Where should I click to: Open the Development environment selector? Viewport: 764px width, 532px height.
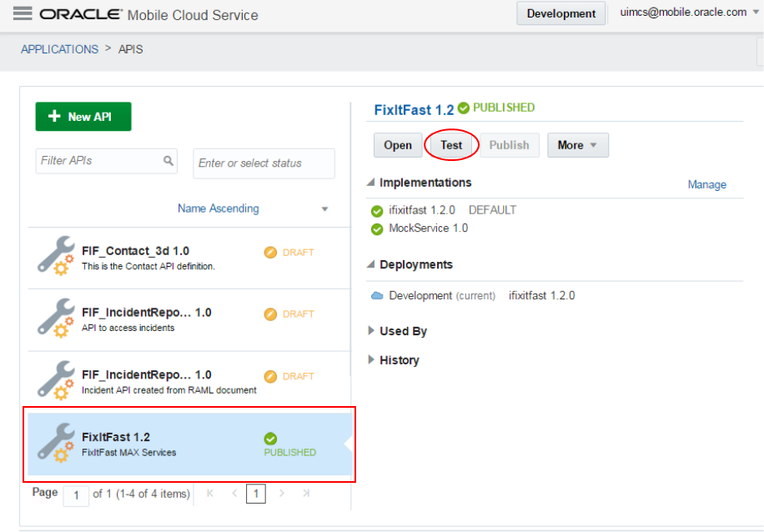[x=560, y=13]
